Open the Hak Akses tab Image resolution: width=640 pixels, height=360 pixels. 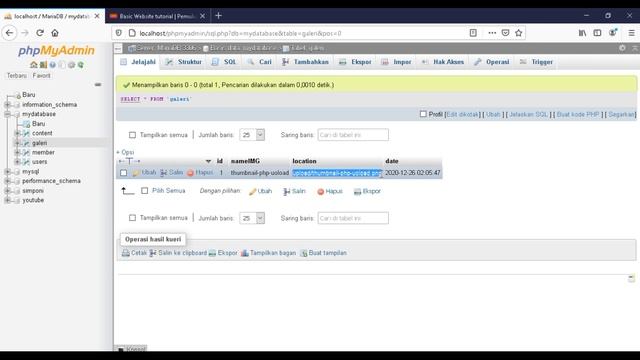pos(443,62)
